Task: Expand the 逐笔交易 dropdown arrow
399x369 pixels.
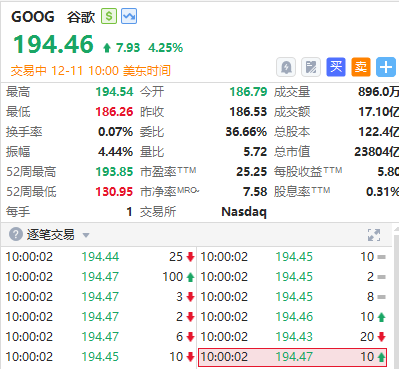Action: pos(86,235)
